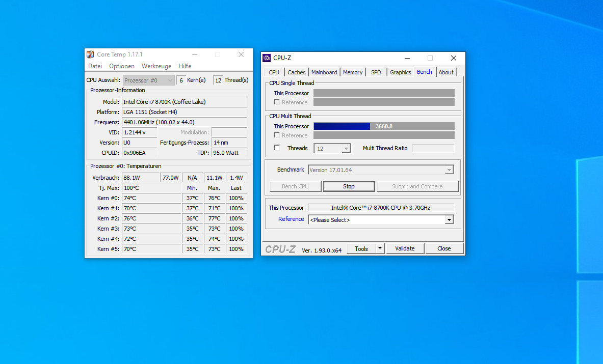Click Validate in CPU-Z

(405, 248)
